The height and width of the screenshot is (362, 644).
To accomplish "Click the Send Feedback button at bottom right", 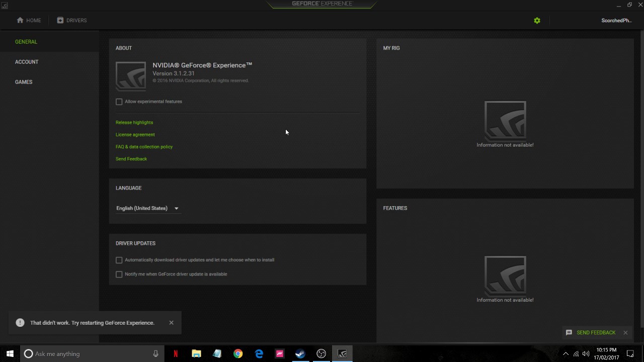I will pos(591,332).
